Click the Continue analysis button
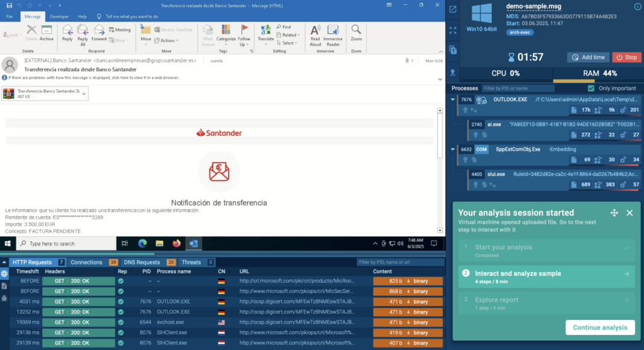 599,327
